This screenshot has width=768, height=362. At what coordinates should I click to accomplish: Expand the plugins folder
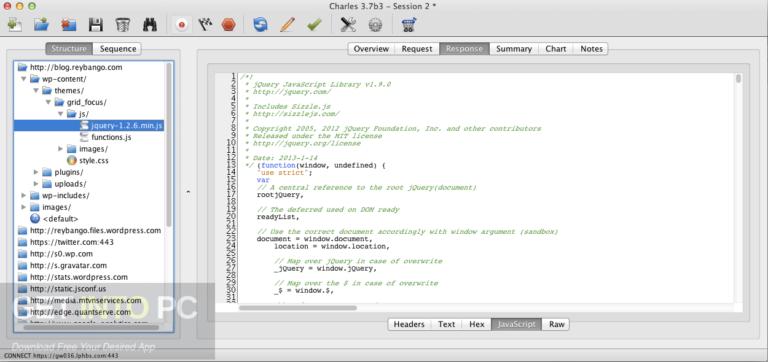[x=36, y=172]
